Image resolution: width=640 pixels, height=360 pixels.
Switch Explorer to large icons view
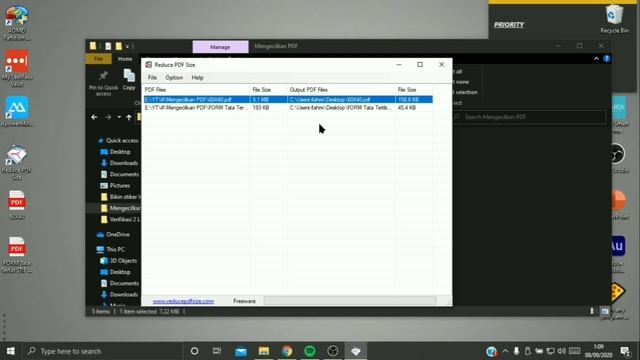coord(605,311)
